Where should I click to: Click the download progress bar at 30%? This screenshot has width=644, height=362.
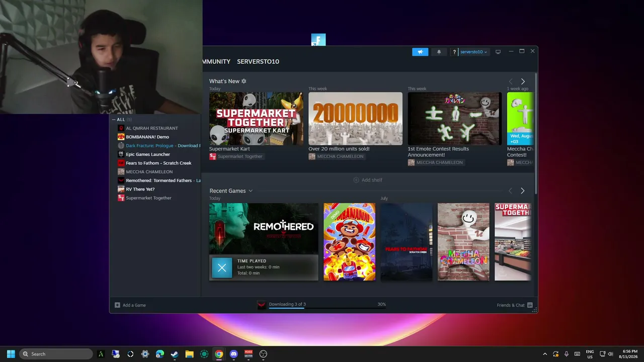[x=327, y=308]
